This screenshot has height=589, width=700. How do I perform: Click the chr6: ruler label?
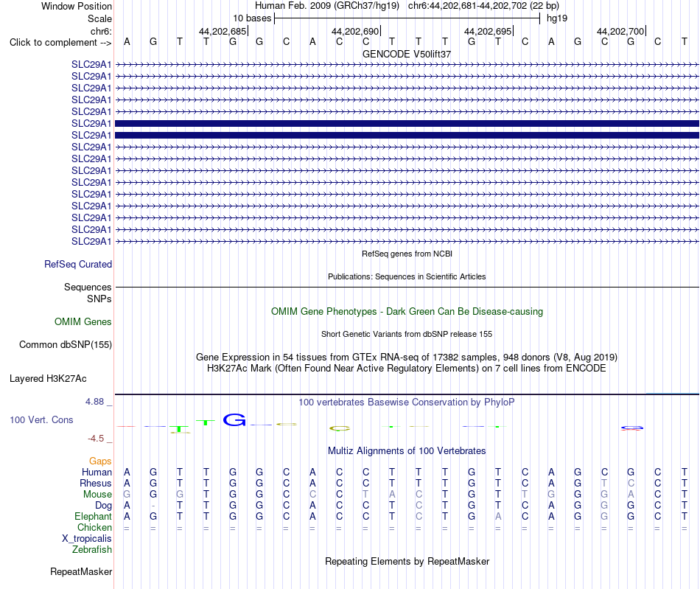click(x=101, y=31)
